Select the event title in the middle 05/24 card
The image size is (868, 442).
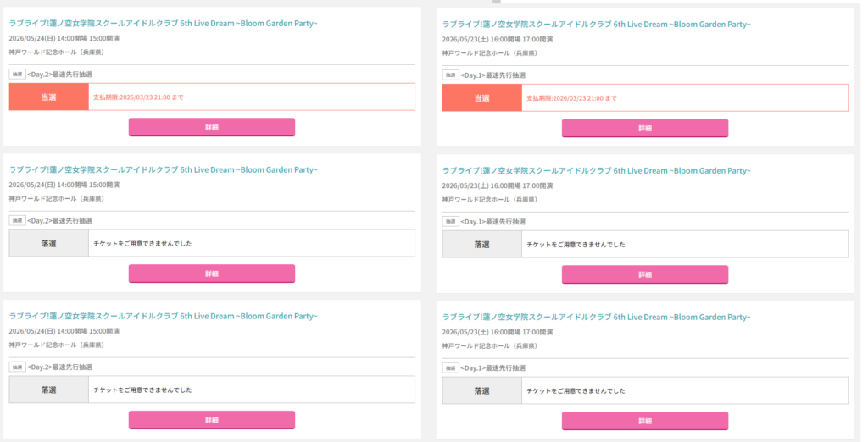pyautogui.click(x=163, y=169)
